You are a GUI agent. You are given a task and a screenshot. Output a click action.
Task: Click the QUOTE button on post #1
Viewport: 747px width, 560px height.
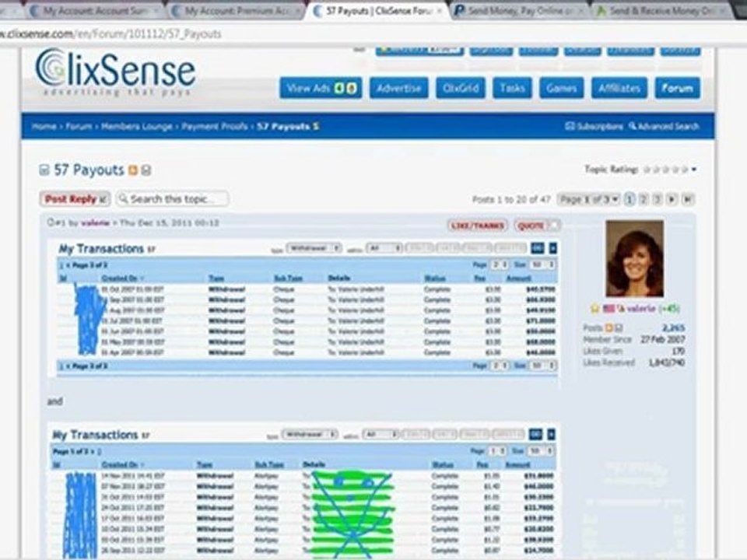(x=531, y=226)
